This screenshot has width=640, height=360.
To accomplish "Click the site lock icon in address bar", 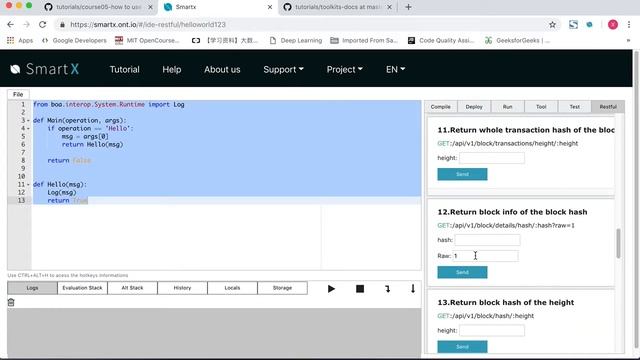I will (62, 24).
